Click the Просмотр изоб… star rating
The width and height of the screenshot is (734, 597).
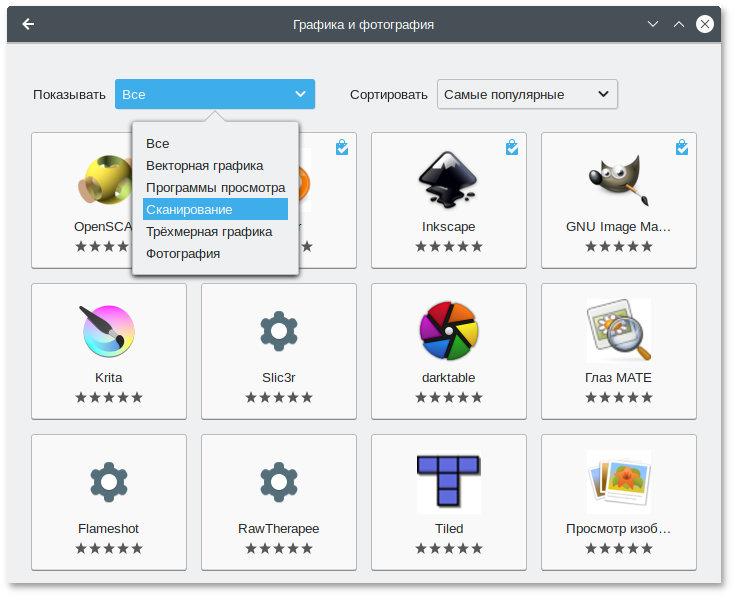pyautogui.click(x=618, y=548)
